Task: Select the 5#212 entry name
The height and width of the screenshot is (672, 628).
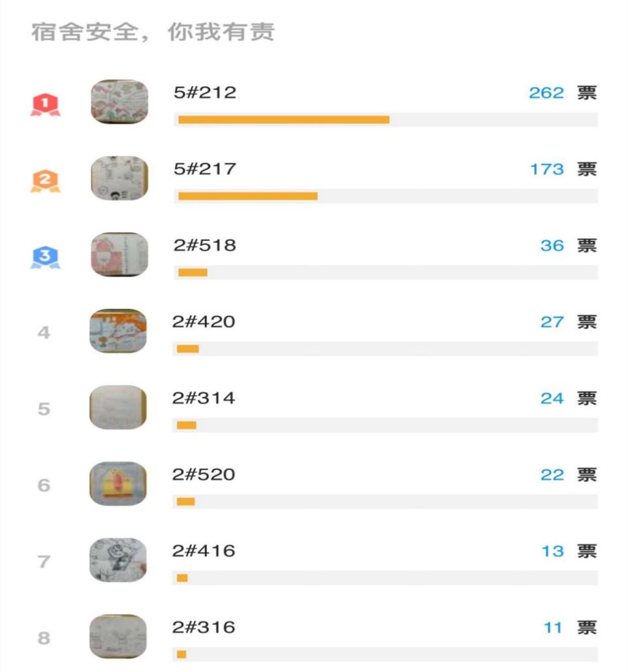Action: (x=205, y=93)
